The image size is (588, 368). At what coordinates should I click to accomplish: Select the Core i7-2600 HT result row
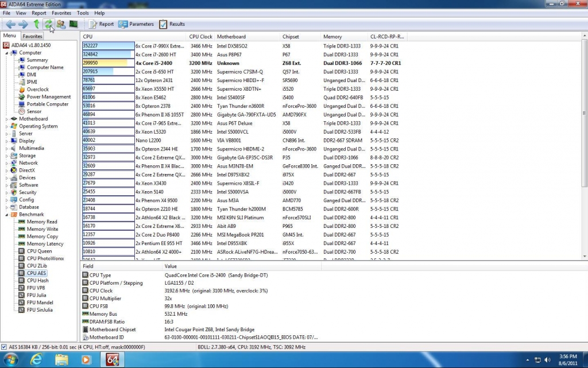point(160,55)
